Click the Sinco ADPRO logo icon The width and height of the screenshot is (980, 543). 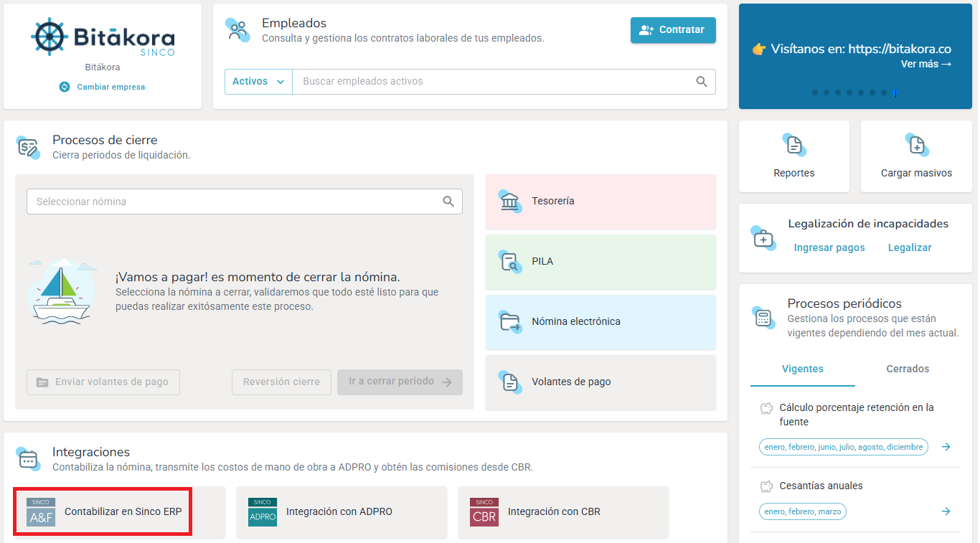(x=263, y=512)
